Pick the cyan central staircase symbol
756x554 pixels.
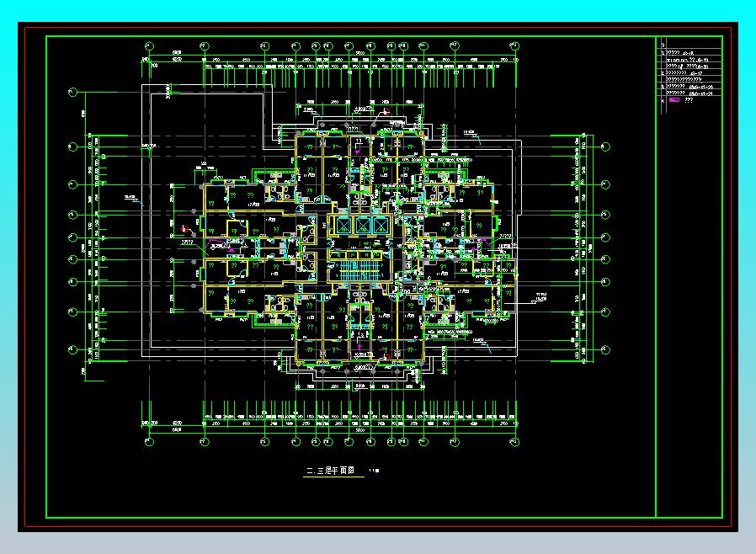[x=359, y=270]
